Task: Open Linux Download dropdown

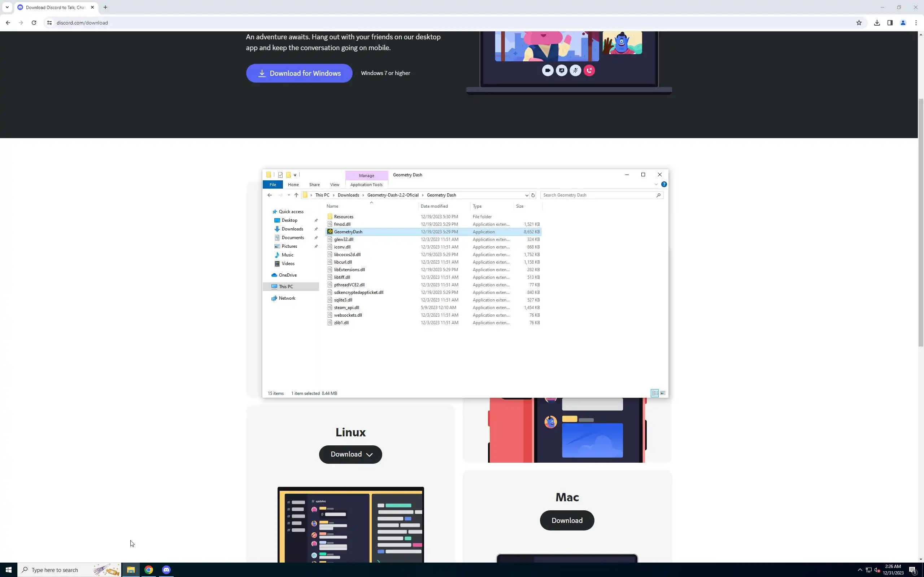Action: (x=350, y=454)
